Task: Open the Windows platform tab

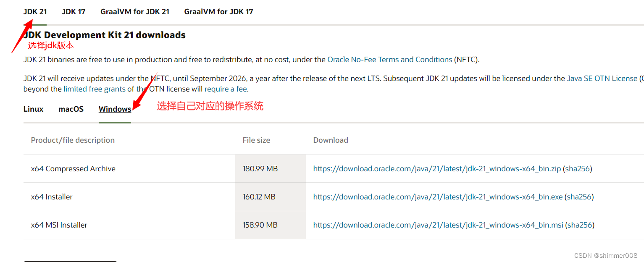Action: [115, 109]
